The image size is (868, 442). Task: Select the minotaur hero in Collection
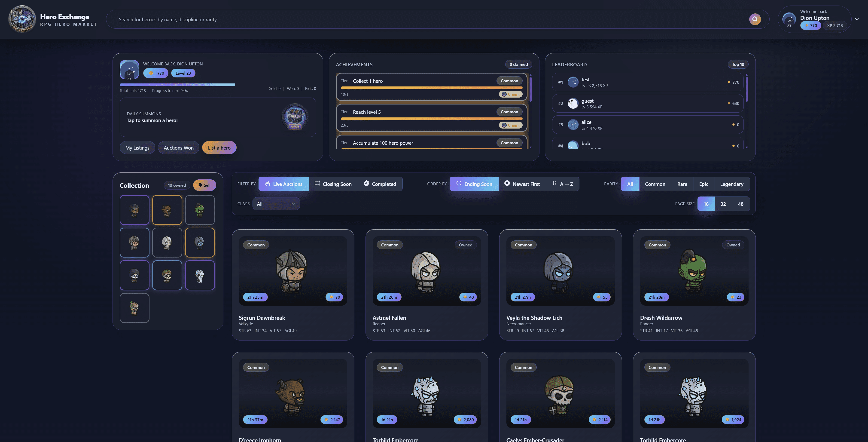tap(167, 210)
